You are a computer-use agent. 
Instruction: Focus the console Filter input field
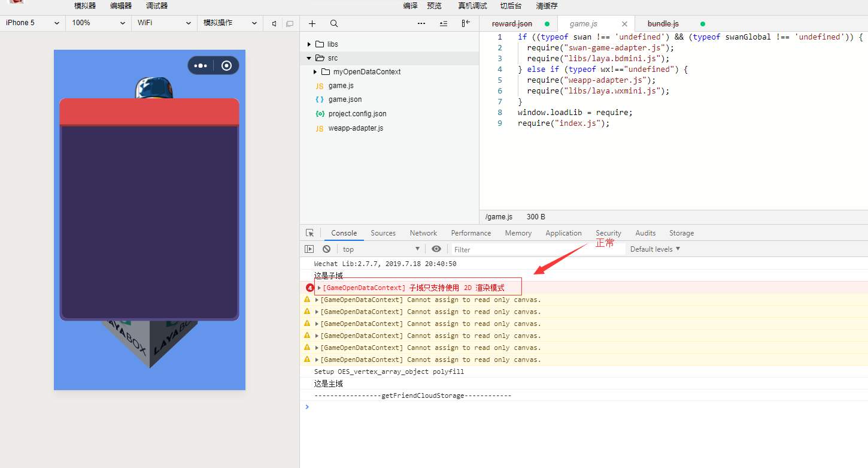[538, 249]
